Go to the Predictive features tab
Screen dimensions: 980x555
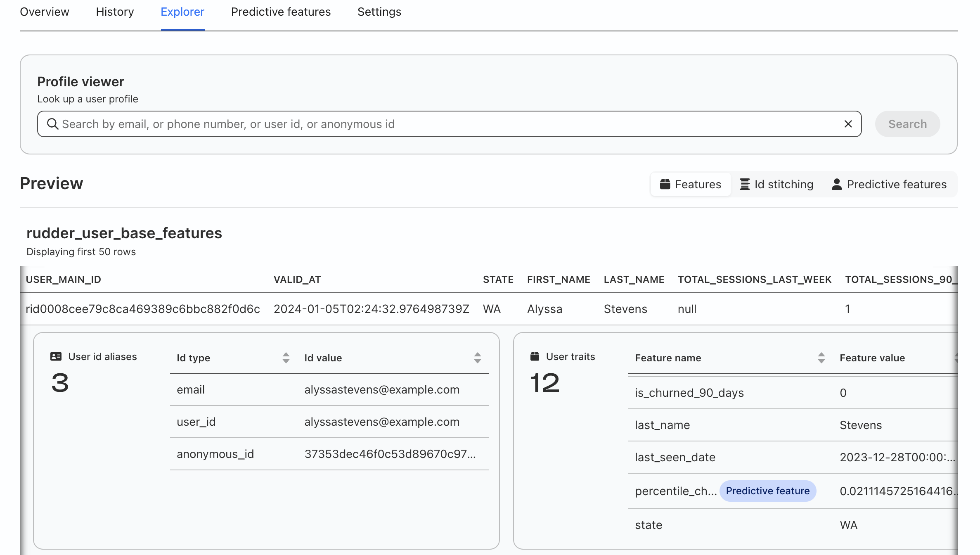pyautogui.click(x=281, y=12)
